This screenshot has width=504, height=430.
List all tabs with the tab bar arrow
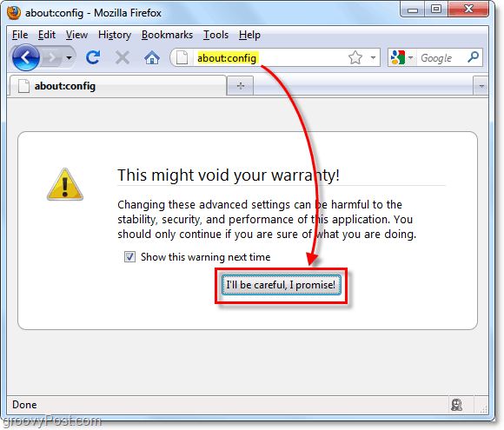tap(481, 86)
